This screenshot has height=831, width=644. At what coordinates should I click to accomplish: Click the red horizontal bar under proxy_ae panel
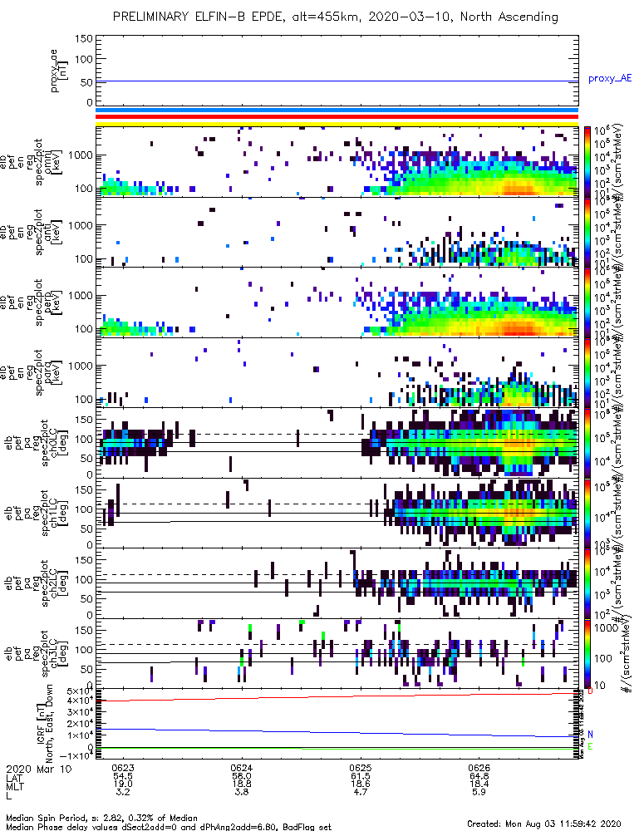[337, 116]
